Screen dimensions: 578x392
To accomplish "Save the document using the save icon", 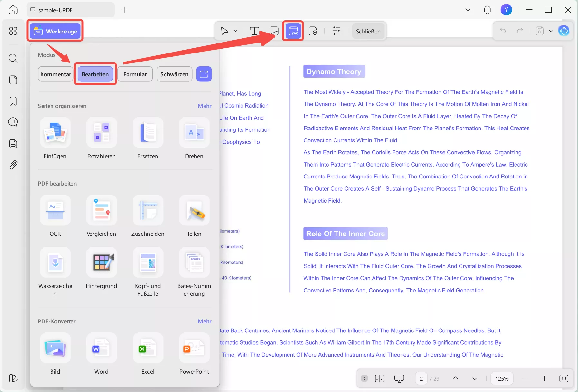I will (x=540, y=31).
